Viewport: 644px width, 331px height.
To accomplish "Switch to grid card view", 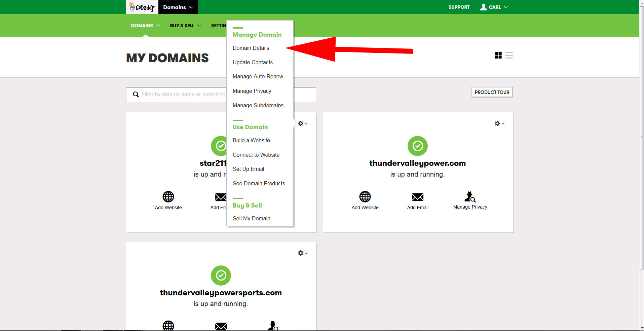I will click(x=498, y=55).
